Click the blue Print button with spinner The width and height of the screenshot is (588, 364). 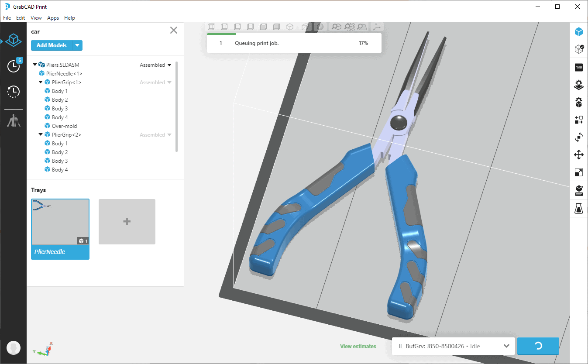pos(538,346)
